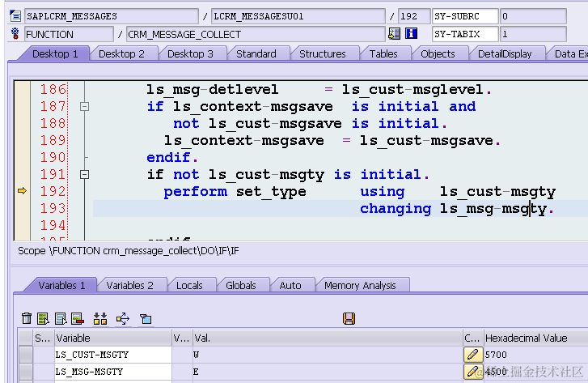Click the SAPLCRM_MESSAGES program field

click(x=112, y=16)
